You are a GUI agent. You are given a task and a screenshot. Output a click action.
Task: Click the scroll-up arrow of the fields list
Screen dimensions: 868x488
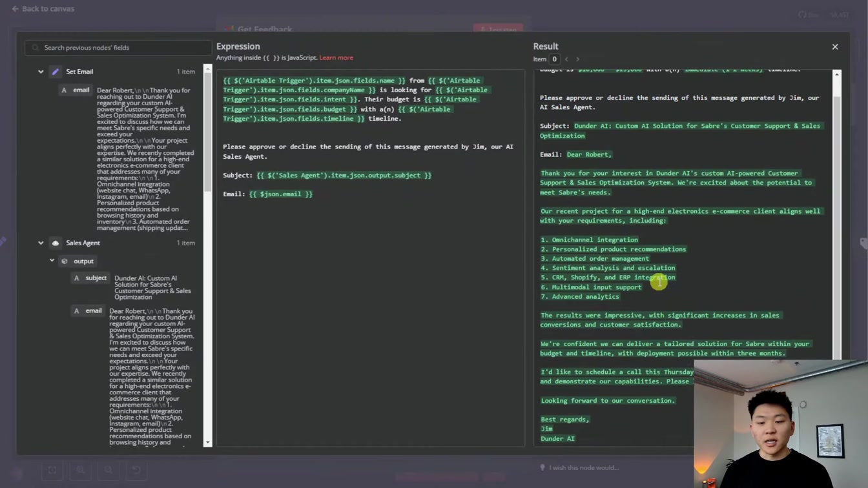pyautogui.click(x=207, y=68)
